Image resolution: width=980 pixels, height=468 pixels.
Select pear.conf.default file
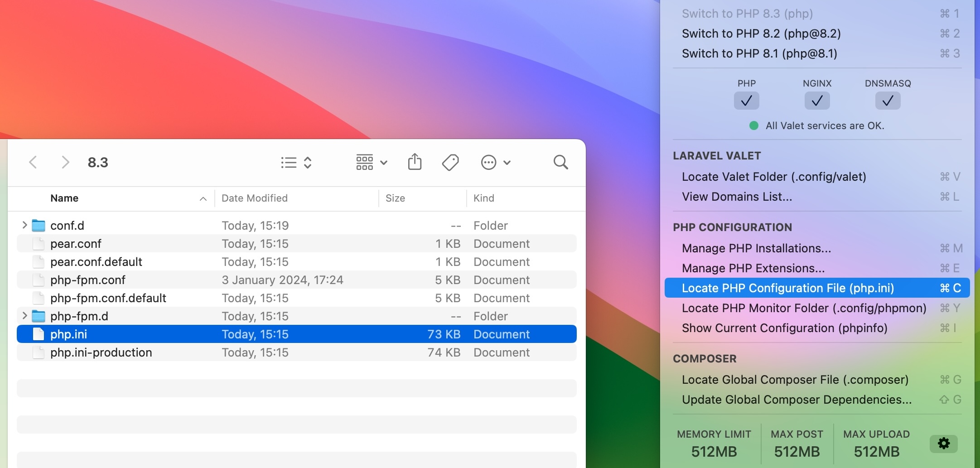pyautogui.click(x=297, y=261)
